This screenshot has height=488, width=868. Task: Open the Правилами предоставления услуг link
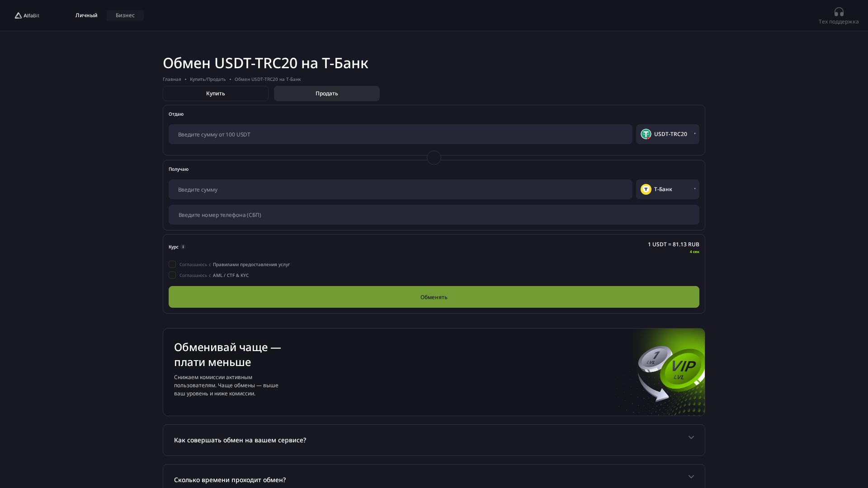pyautogui.click(x=251, y=264)
